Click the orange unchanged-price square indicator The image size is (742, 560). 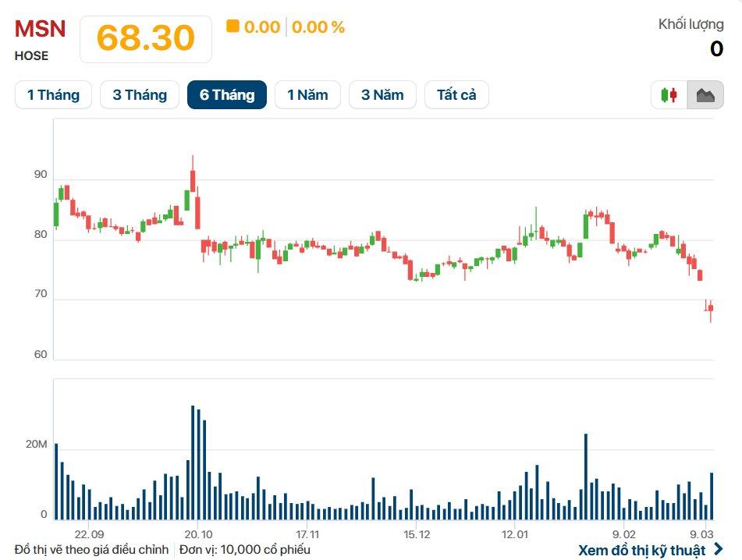pyautogui.click(x=233, y=27)
